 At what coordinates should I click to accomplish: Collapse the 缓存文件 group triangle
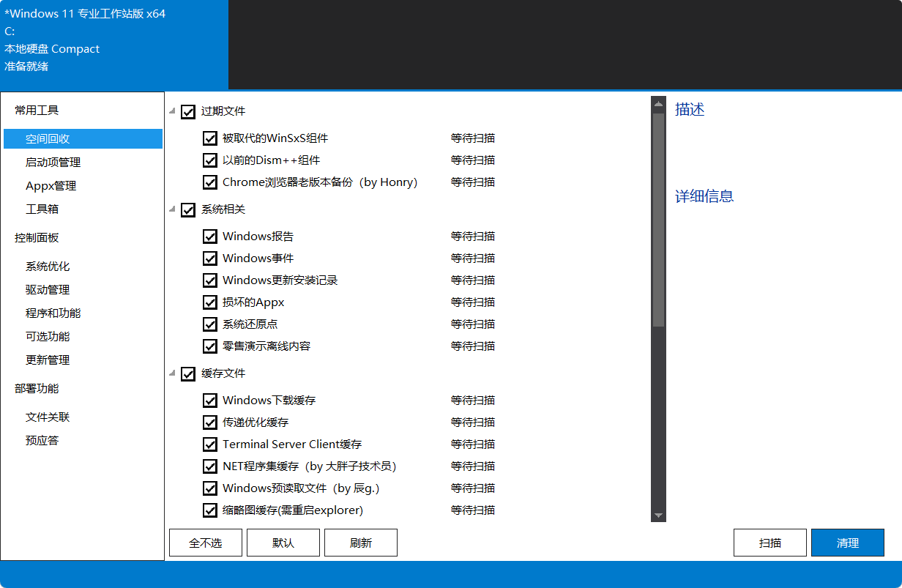pos(172,373)
